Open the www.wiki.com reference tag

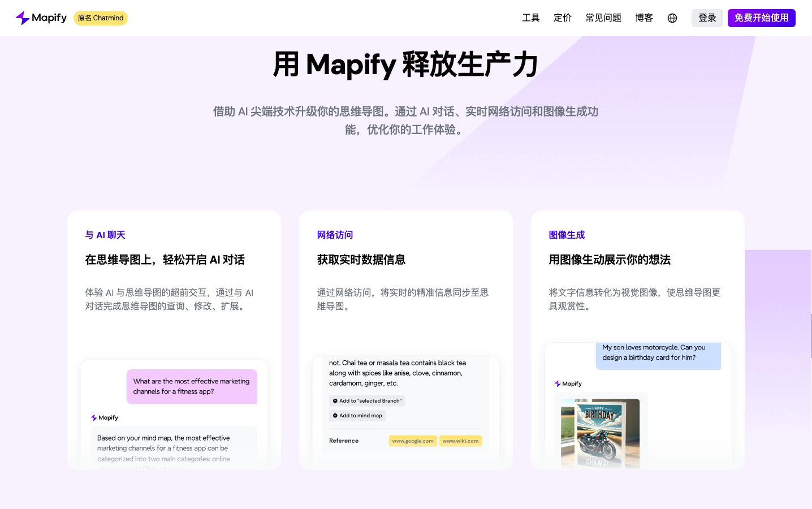[460, 441]
